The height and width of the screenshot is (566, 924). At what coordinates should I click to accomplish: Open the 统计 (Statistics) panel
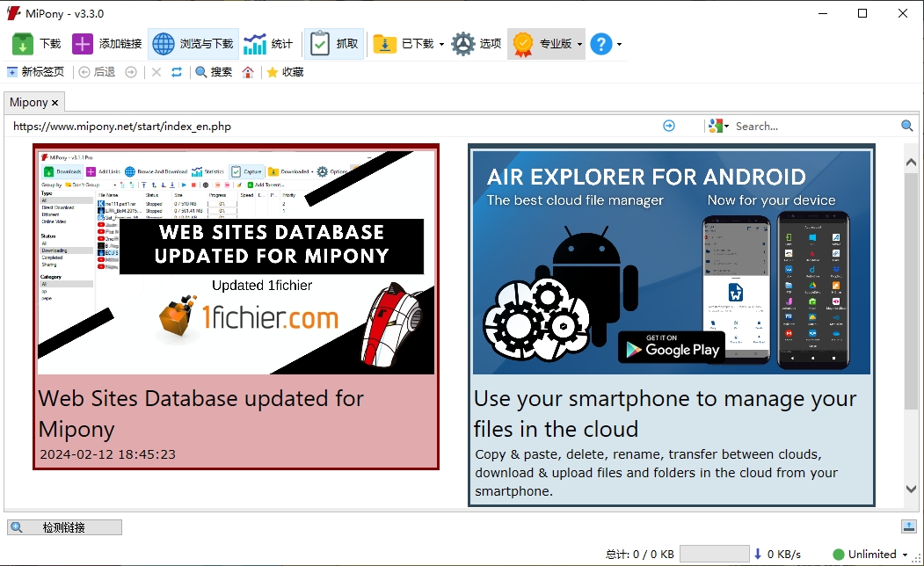(x=268, y=42)
